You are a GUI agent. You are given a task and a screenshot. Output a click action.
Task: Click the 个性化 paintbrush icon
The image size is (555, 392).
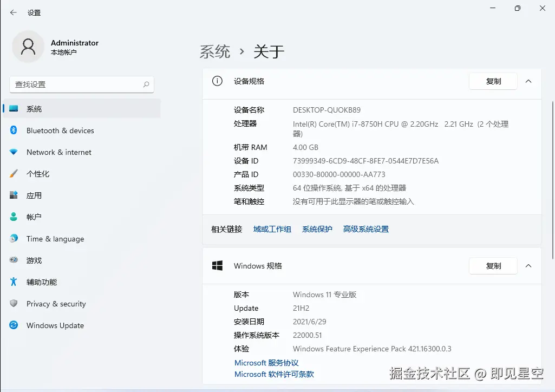point(14,174)
